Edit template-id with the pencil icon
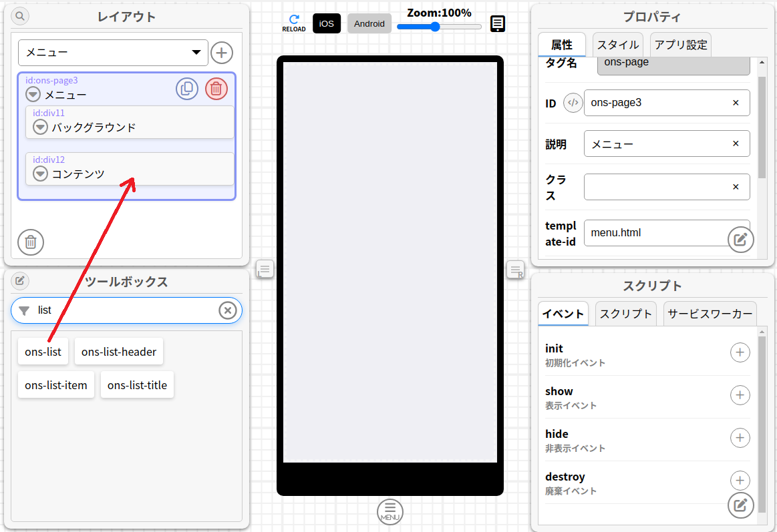 click(740, 239)
